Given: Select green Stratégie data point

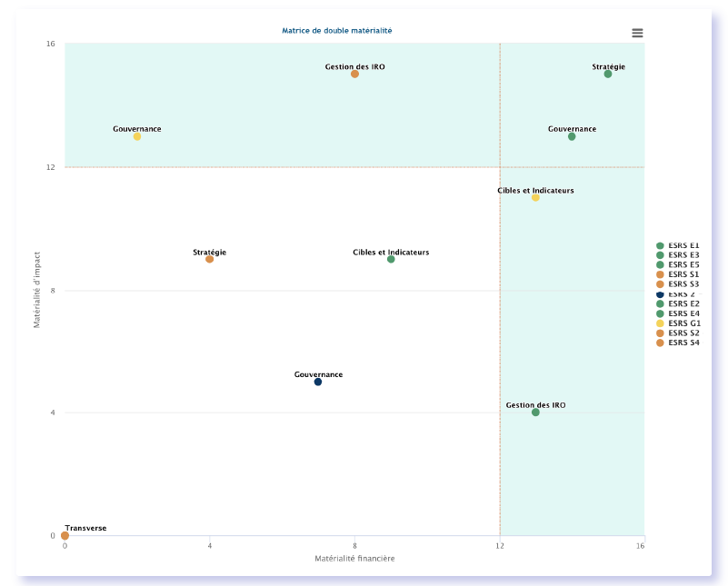Looking at the screenshot, I should tap(608, 74).
